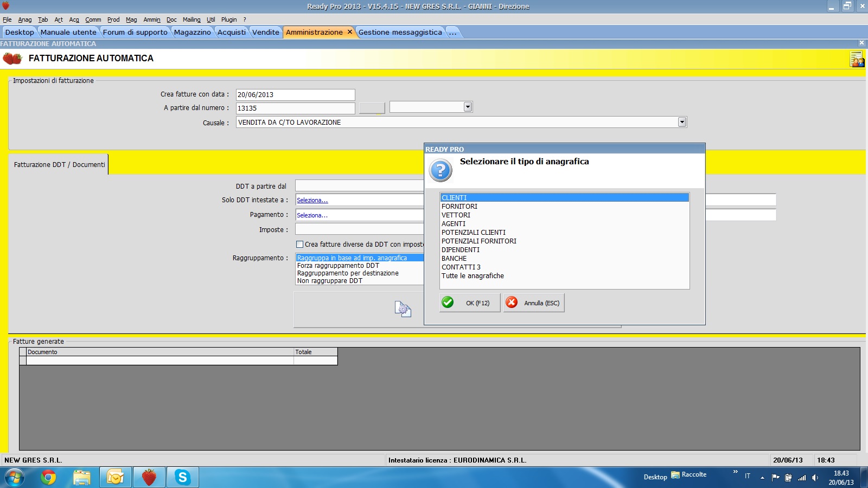Confirm with OK (F12) button
This screenshot has height=488, width=868.
[470, 303]
